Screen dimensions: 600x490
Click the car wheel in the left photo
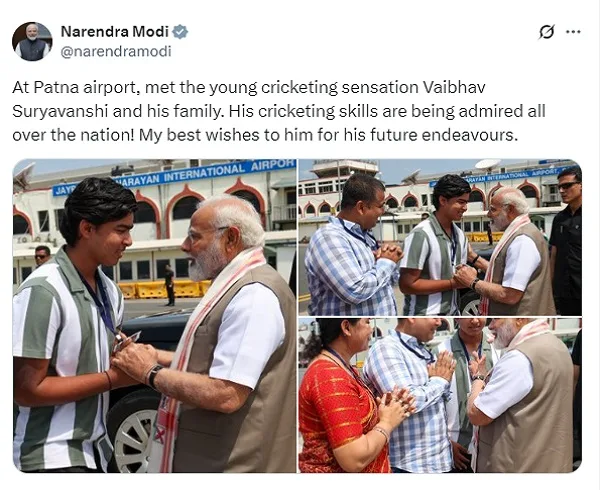(x=132, y=434)
